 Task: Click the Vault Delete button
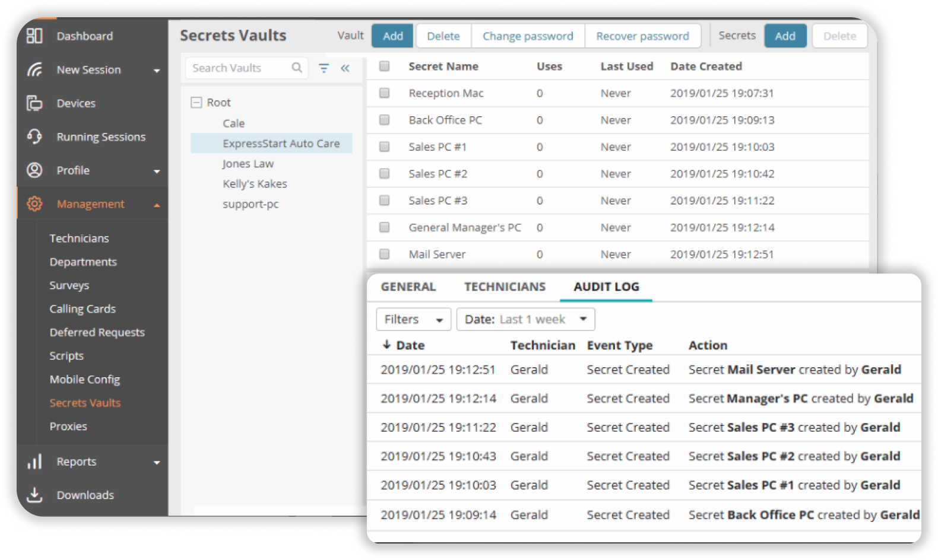point(443,36)
